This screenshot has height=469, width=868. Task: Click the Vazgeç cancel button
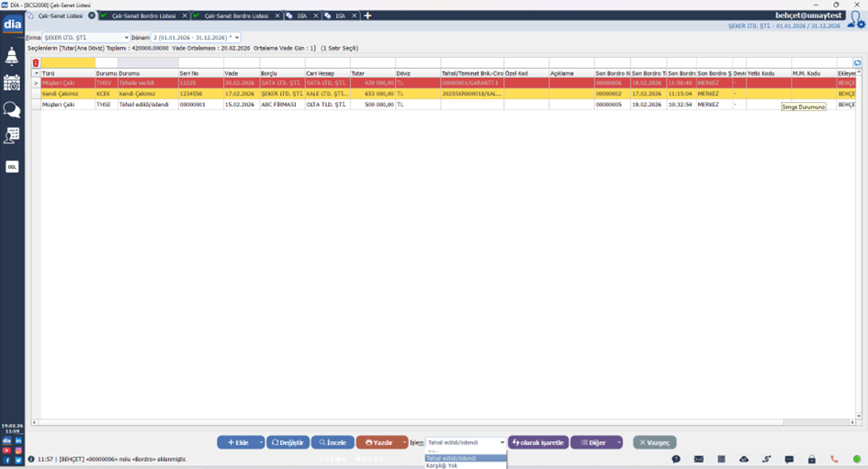pyautogui.click(x=654, y=442)
